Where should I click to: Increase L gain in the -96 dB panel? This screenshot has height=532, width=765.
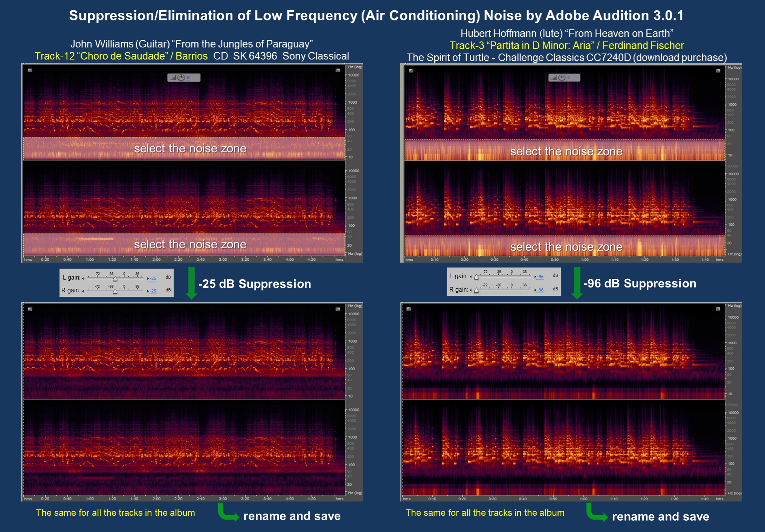[535, 277]
